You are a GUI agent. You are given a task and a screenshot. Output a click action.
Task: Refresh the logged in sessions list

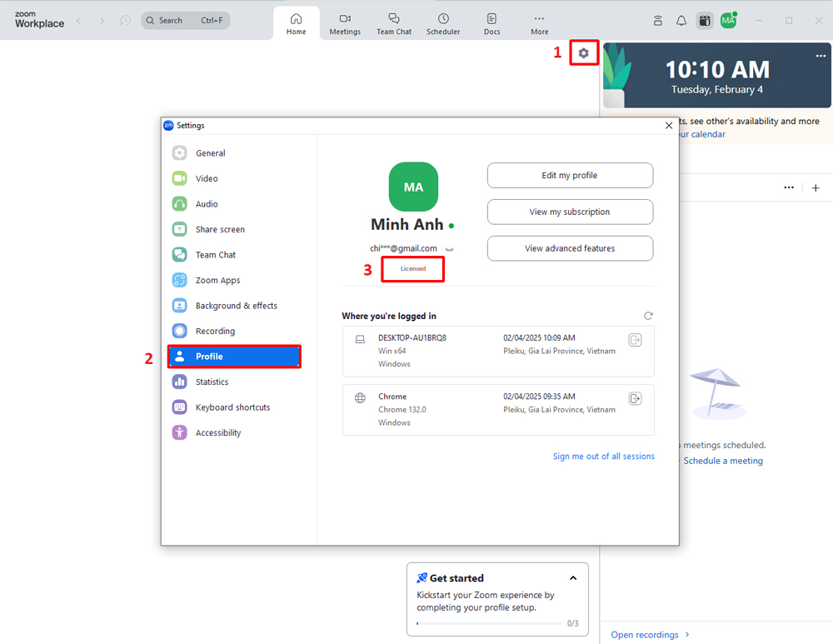point(648,316)
